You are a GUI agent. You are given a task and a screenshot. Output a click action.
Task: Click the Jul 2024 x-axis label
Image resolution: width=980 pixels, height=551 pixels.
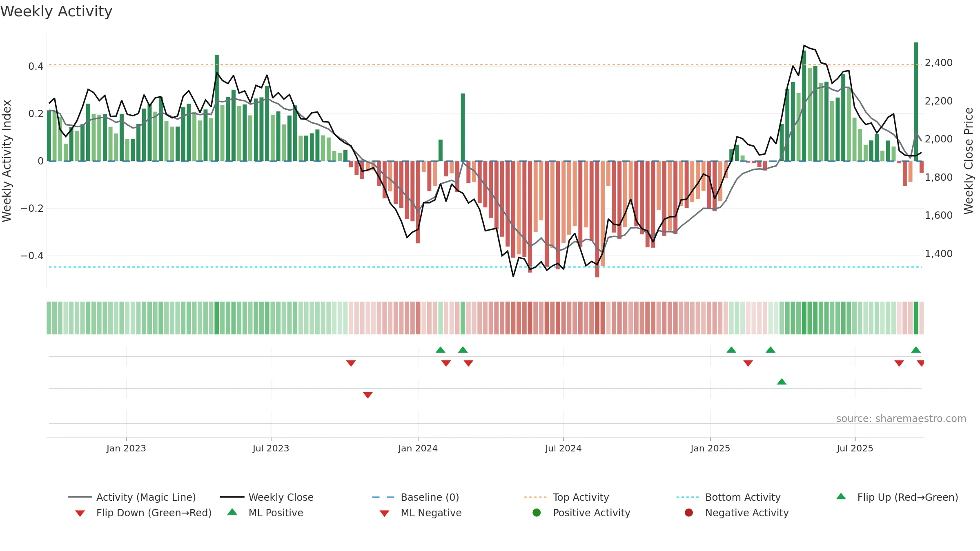click(563, 449)
